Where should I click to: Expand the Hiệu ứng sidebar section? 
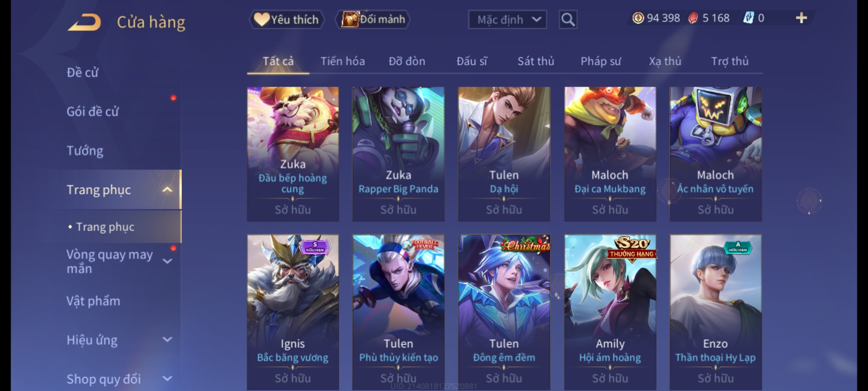167,340
